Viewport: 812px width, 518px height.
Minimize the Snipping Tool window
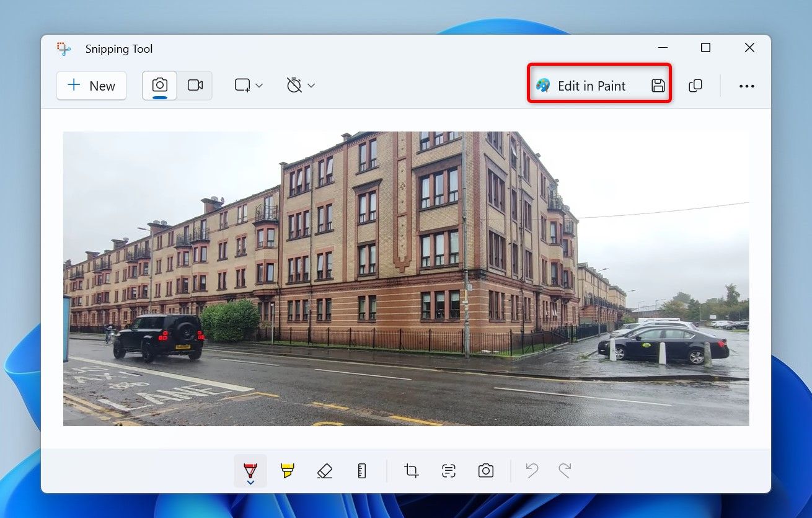tap(663, 48)
